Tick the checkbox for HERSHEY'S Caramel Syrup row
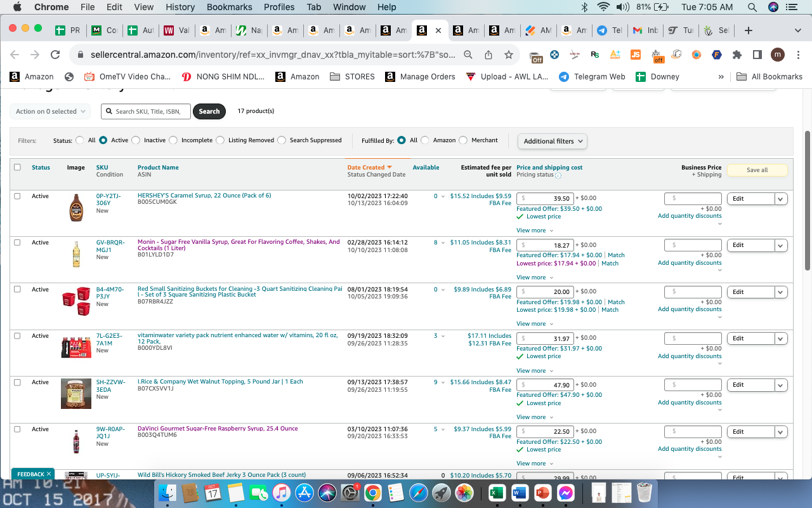 [17, 196]
